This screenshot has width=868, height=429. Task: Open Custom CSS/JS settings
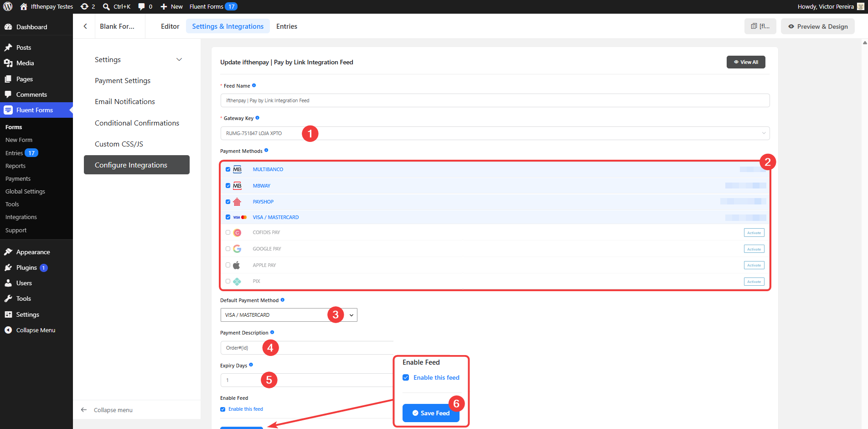pos(119,144)
